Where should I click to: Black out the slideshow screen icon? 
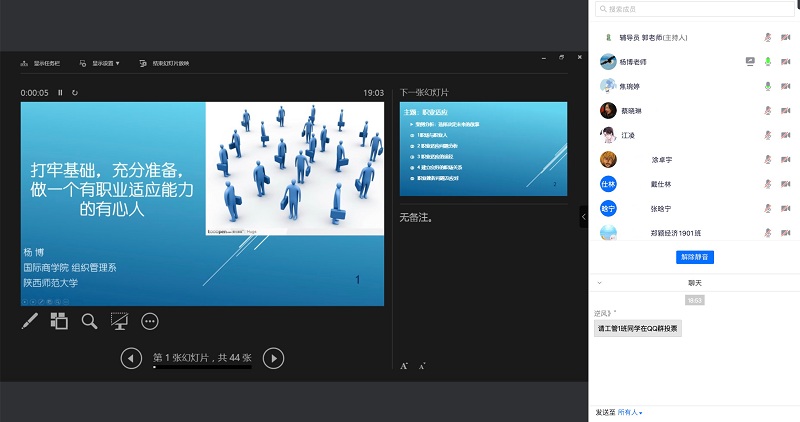point(119,321)
